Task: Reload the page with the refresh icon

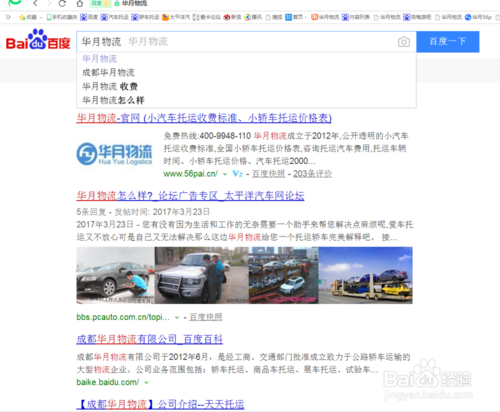Action: point(62,3)
